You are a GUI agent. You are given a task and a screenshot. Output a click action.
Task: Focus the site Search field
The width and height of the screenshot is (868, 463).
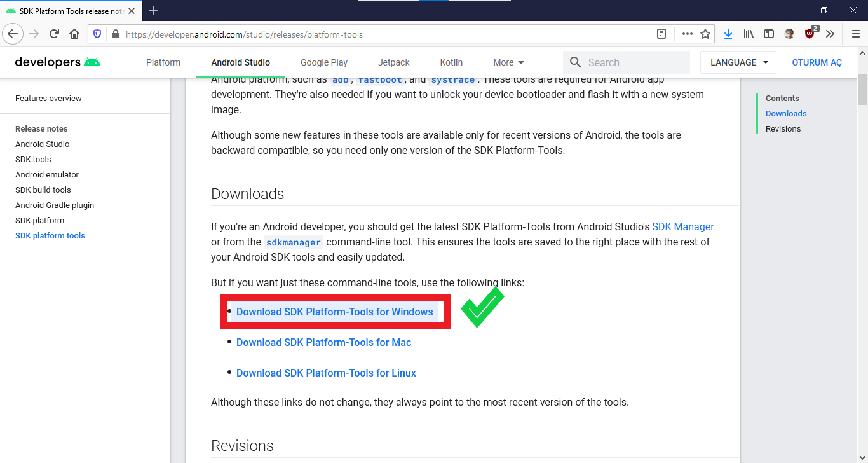coord(627,62)
